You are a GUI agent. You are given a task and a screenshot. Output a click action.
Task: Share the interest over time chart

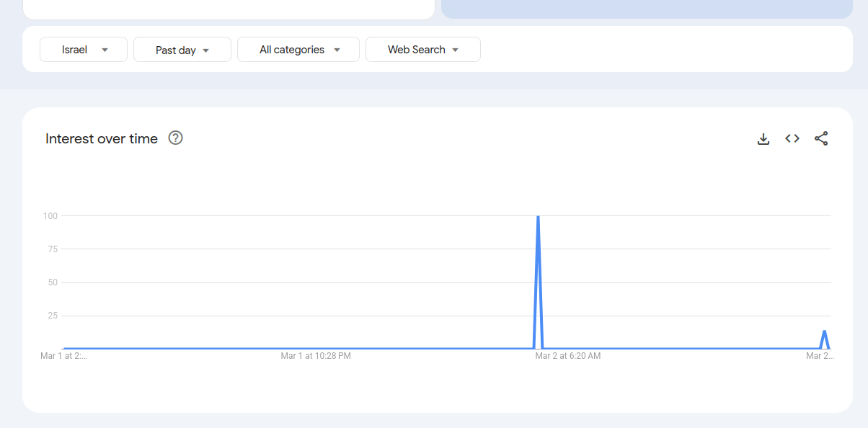pyautogui.click(x=821, y=139)
